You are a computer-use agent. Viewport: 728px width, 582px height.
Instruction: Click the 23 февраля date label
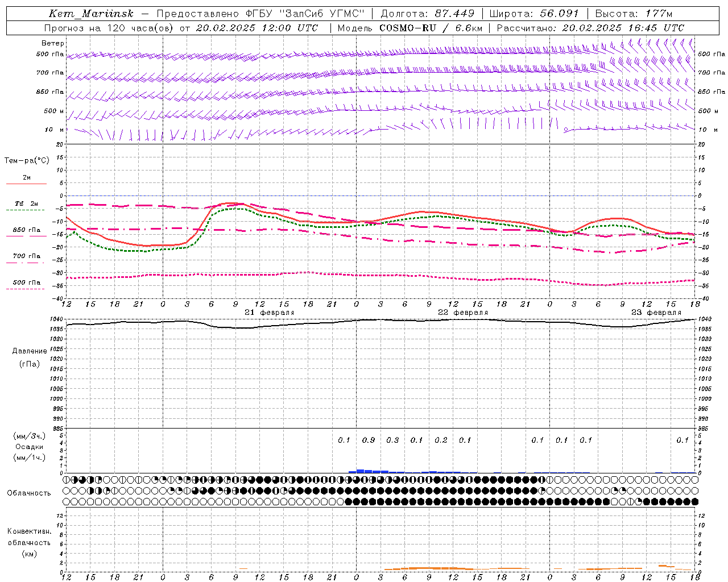click(656, 313)
